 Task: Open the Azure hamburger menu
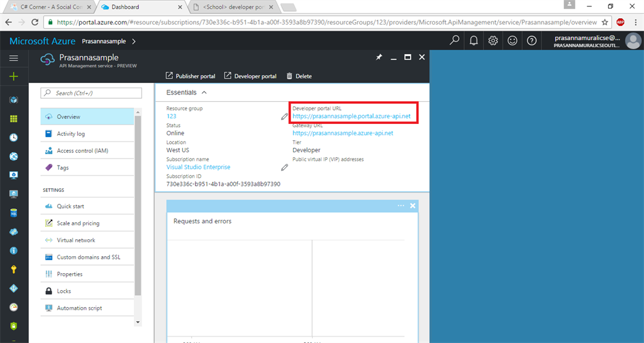14,59
